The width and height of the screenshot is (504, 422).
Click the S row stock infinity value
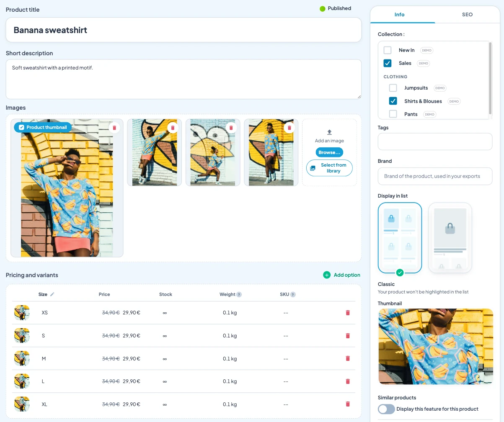(165, 336)
